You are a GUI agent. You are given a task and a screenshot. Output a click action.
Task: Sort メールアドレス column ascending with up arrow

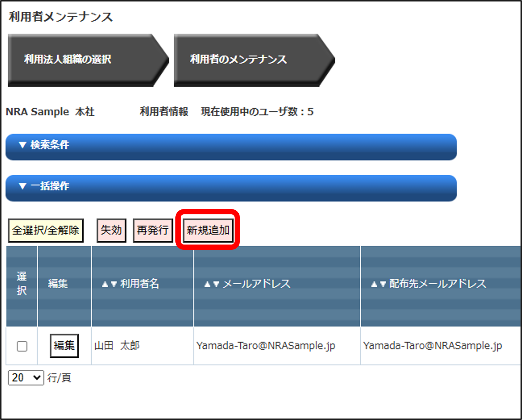click(x=207, y=284)
